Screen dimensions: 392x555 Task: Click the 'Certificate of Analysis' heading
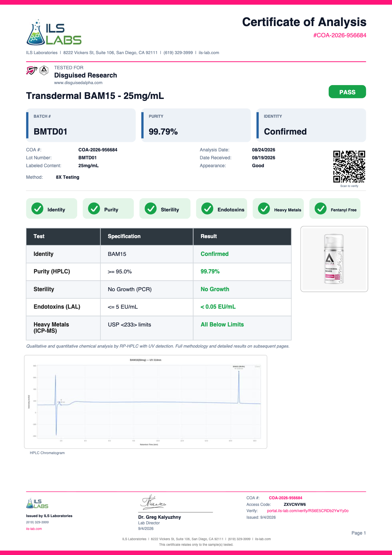click(x=304, y=22)
